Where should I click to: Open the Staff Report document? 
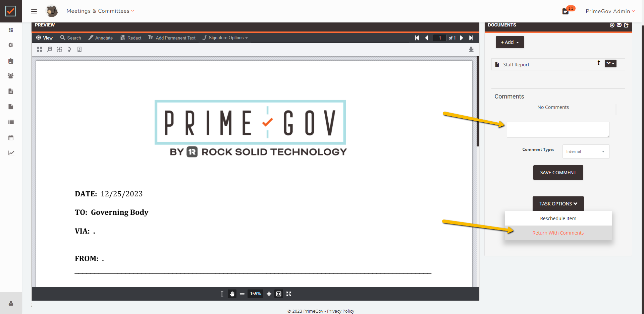[x=516, y=65]
